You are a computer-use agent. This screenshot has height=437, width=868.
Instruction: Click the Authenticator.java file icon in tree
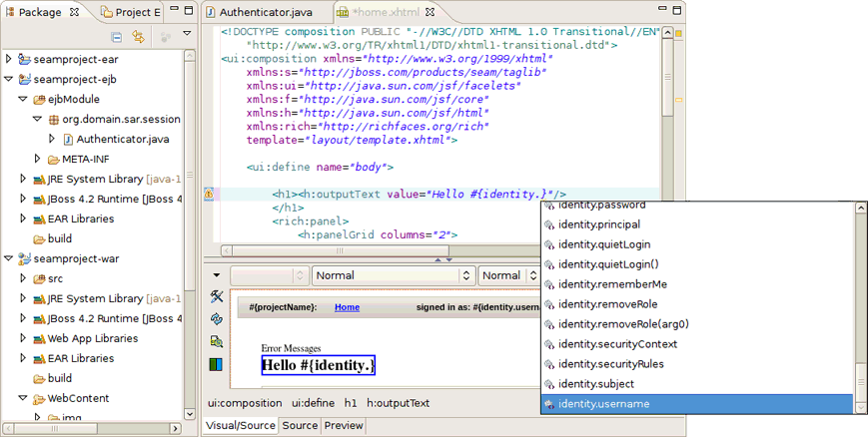(x=68, y=140)
